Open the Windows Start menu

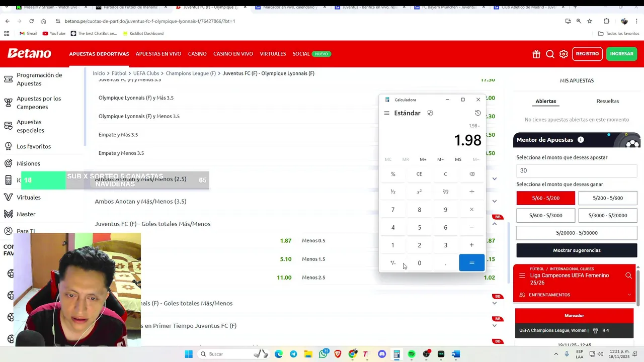pos(189,354)
